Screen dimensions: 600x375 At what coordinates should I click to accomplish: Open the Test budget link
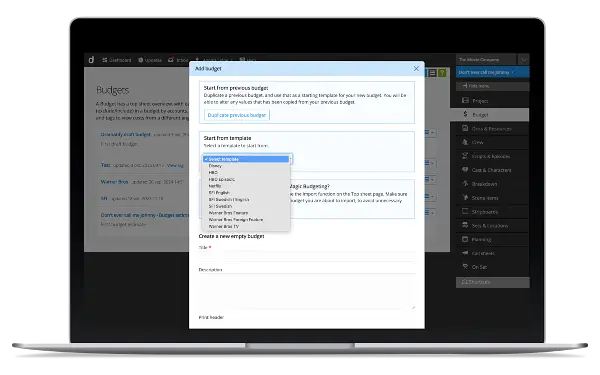tap(105, 165)
